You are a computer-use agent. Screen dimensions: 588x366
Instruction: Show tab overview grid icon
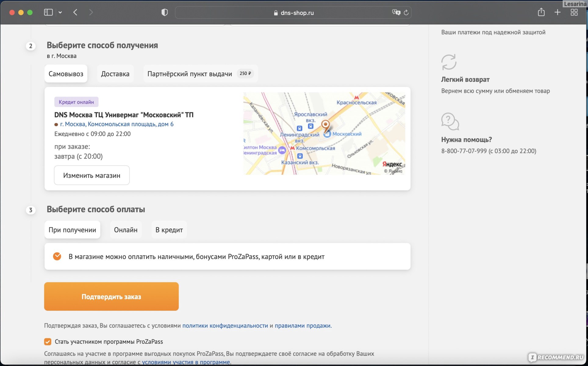574,12
